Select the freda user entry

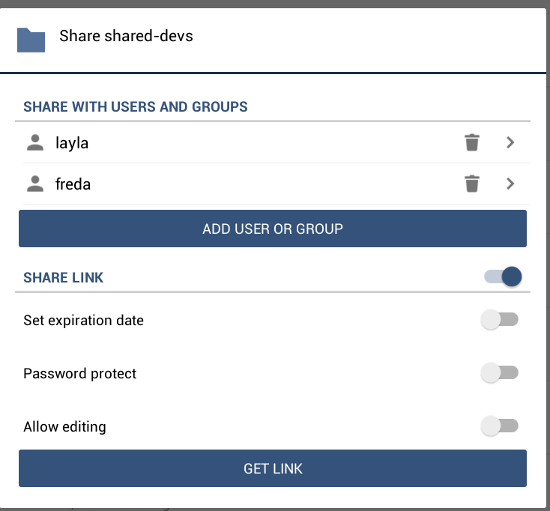[x=276, y=184]
